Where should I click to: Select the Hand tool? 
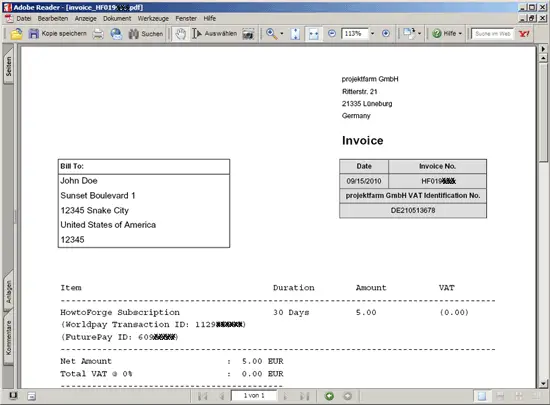(181, 34)
